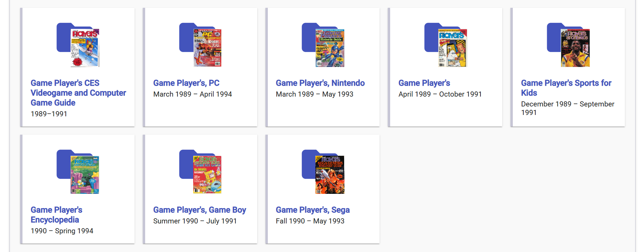Click the March 1989 – April 1994 date text

click(193, 94)
